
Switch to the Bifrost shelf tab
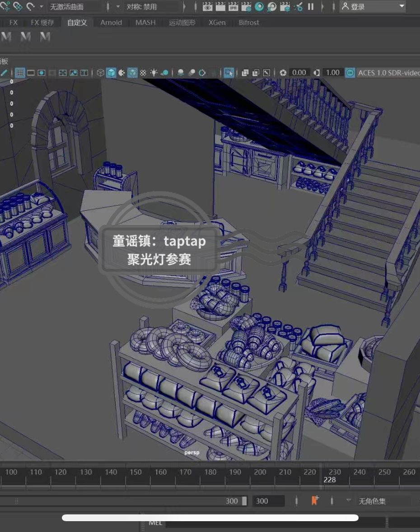tap(248, 23)
